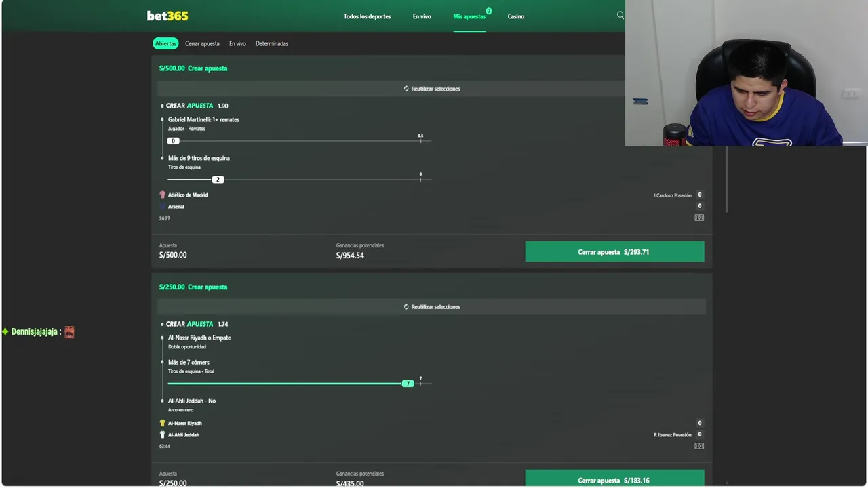Cash out bet for S/183.16
This screenshot has width=868, height=488.
pos(614,479)
